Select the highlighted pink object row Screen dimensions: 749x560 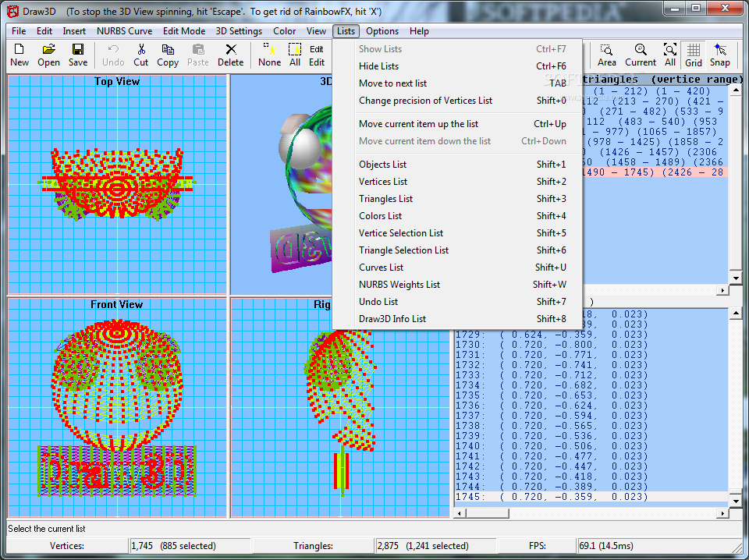655,172
